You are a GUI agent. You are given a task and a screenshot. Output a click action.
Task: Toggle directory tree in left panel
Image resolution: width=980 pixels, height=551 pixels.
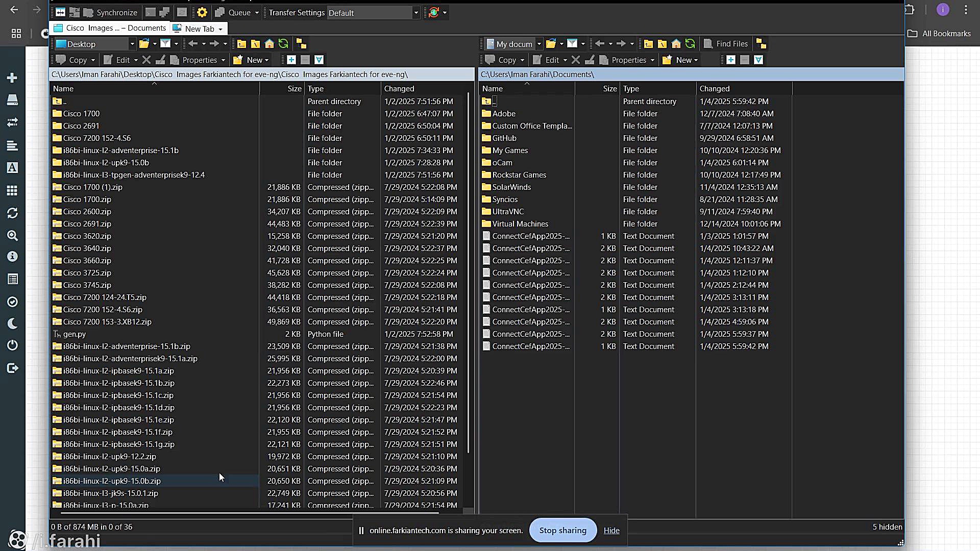click(x=301, y=44)
